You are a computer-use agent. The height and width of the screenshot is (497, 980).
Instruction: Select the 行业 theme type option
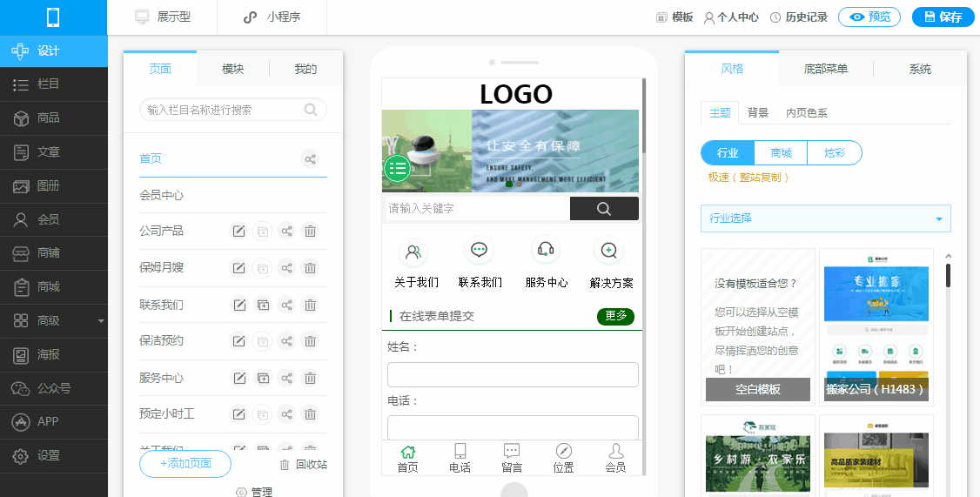[728, 153]
